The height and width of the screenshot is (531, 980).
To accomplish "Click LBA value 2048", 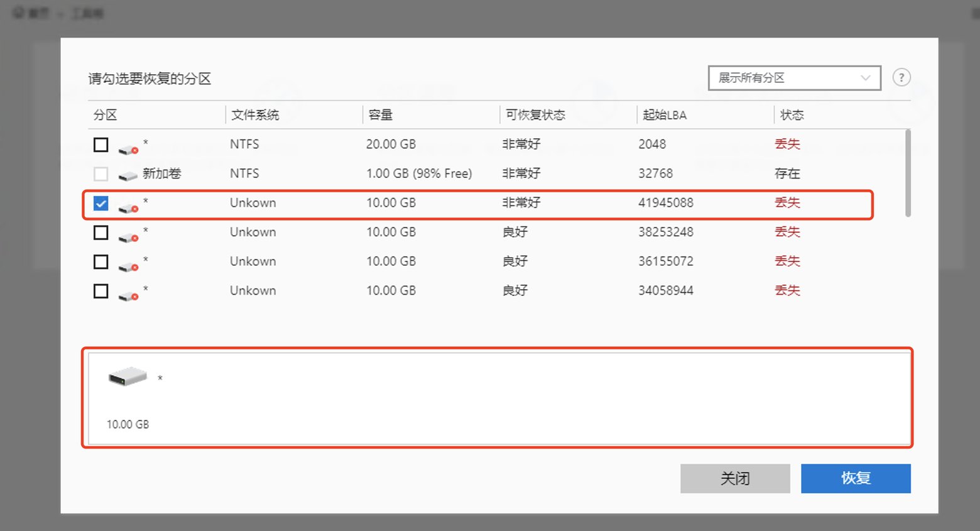I will click(x=652, y=144).
